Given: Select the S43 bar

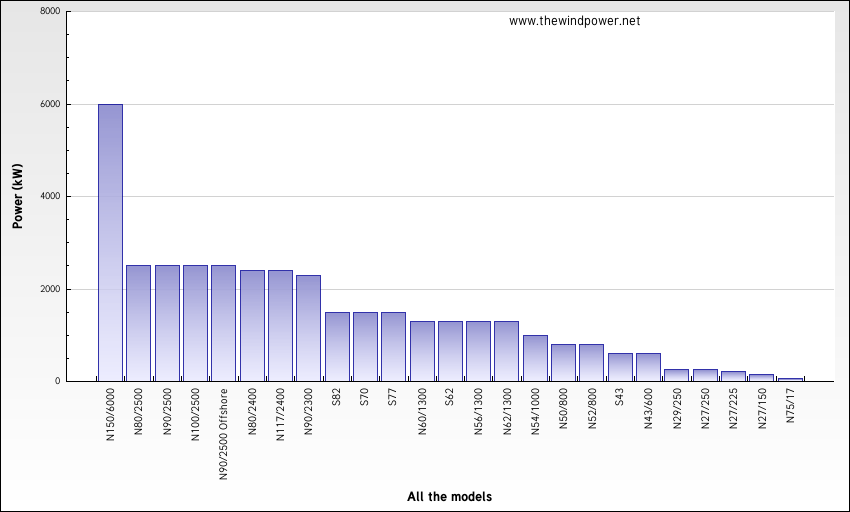Looking at the screenshot, I should [620, 367].
